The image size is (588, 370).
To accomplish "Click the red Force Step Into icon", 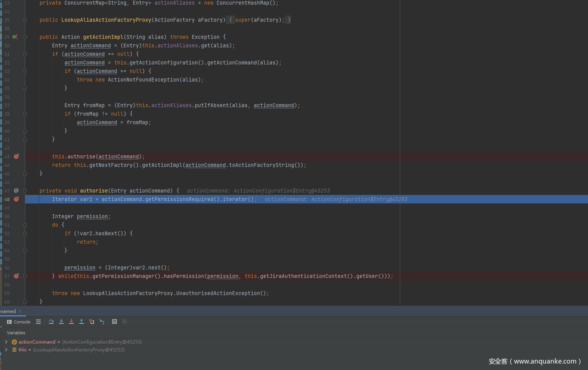I will [x=71, y=322].
